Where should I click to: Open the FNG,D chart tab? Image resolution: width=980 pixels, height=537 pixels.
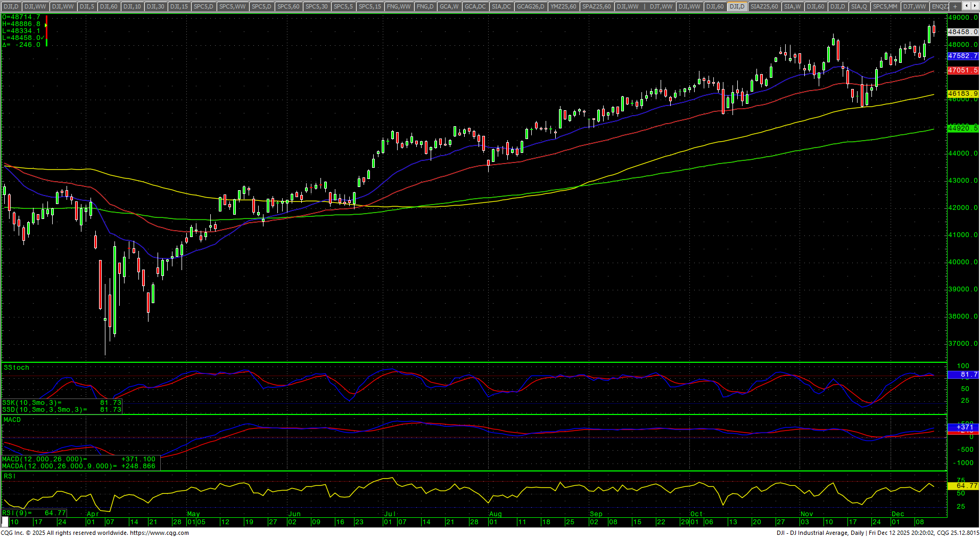pyautogui.click(x=425, y=6)
